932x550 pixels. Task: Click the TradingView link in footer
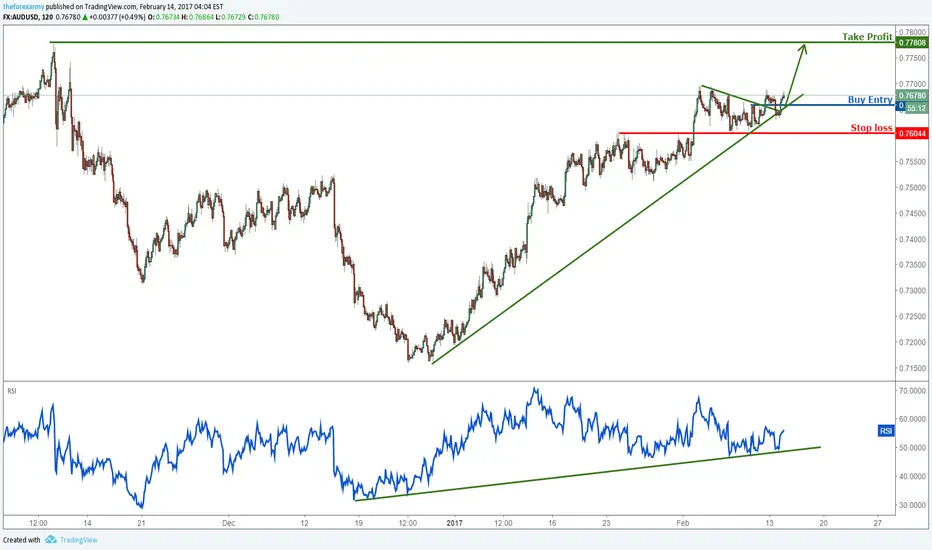tap(78, 540)
